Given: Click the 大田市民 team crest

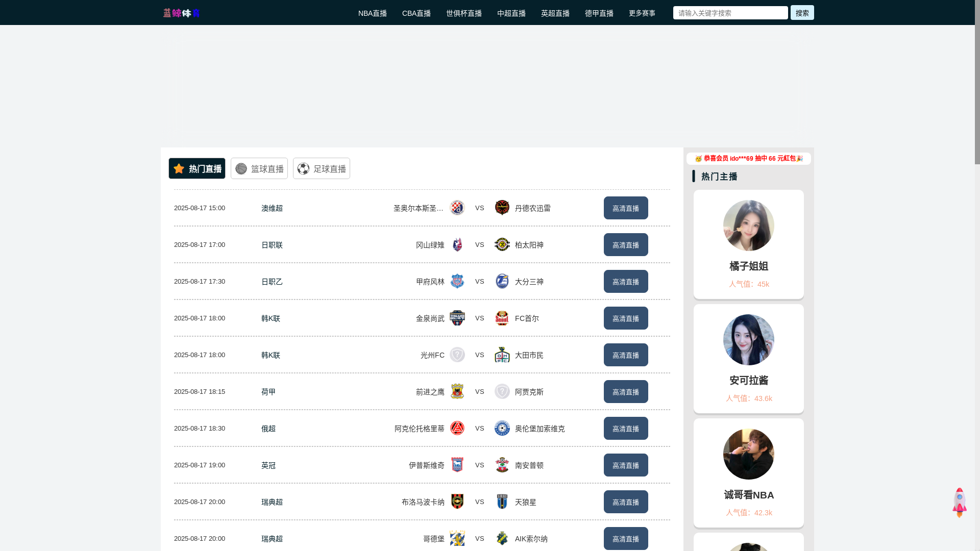Looking at the screenshot, I should click(502, 355).
